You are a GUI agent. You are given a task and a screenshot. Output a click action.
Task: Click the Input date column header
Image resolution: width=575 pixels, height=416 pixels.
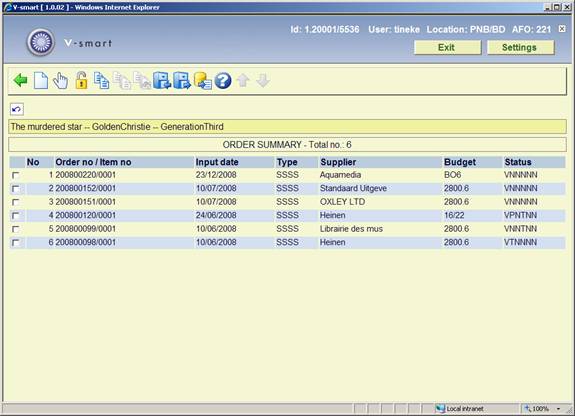[x=217, y=162]
